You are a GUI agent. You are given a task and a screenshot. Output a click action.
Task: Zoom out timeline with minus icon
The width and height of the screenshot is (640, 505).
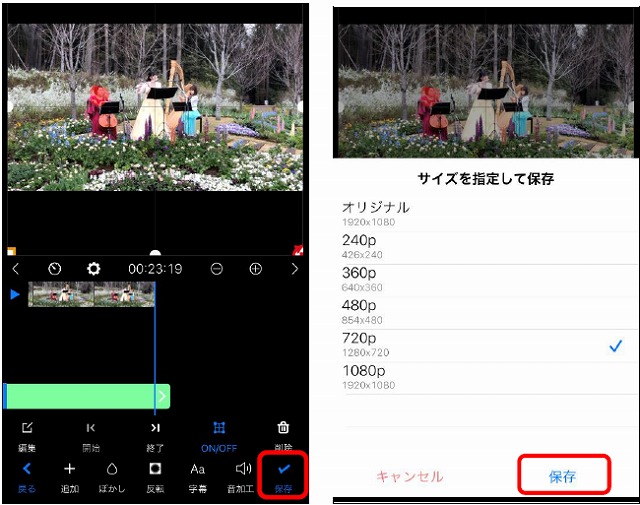click(217, 269)
